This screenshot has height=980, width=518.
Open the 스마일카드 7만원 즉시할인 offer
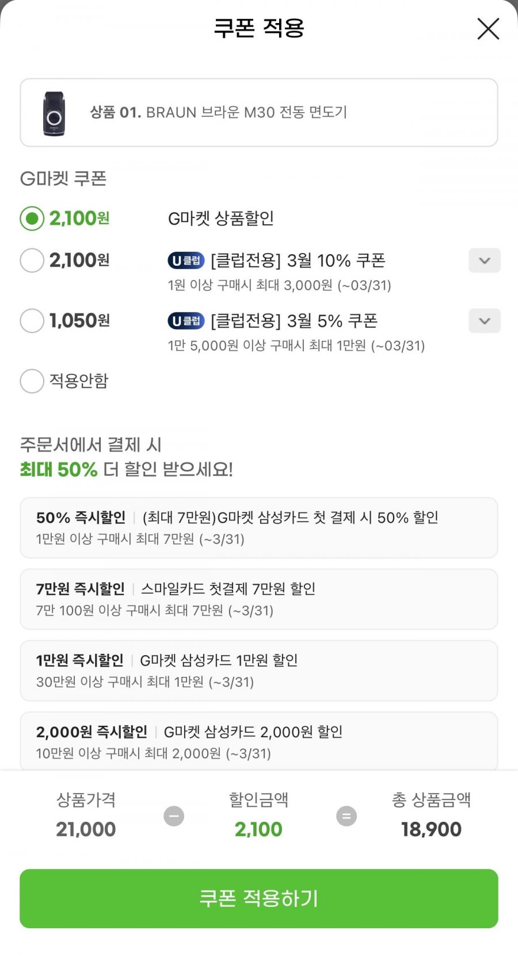tap(258, 599)
